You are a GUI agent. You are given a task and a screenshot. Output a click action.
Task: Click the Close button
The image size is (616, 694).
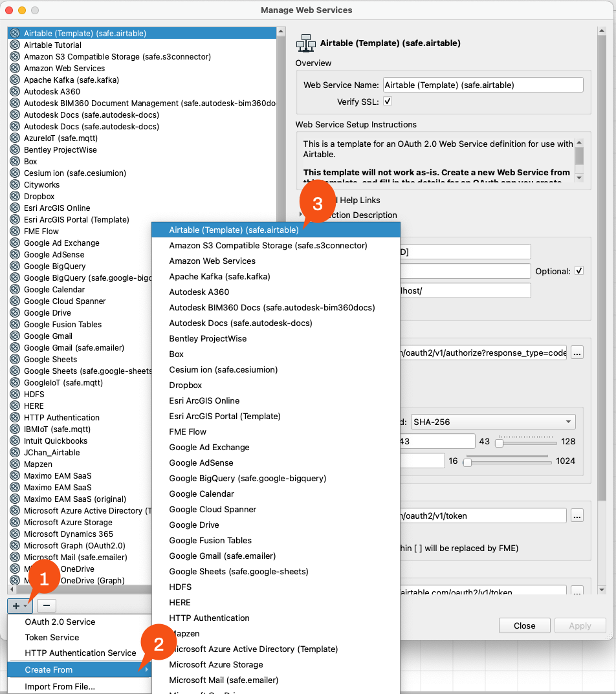[x=524, y=625]
